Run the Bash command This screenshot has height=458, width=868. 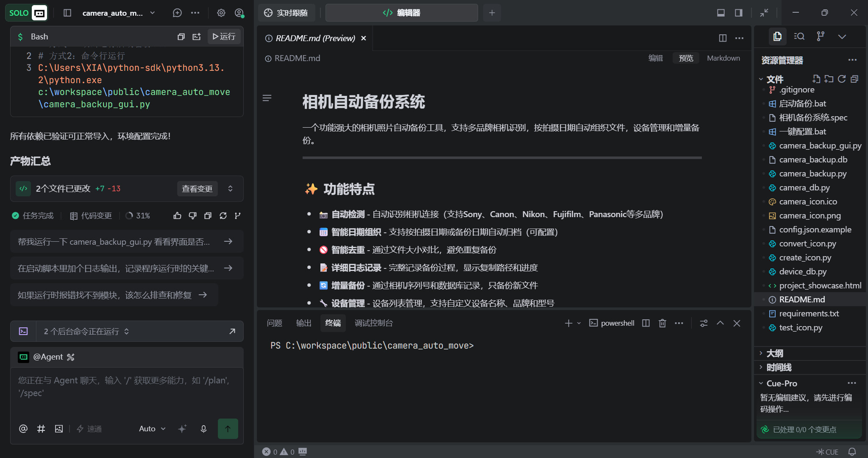(224, 36)
